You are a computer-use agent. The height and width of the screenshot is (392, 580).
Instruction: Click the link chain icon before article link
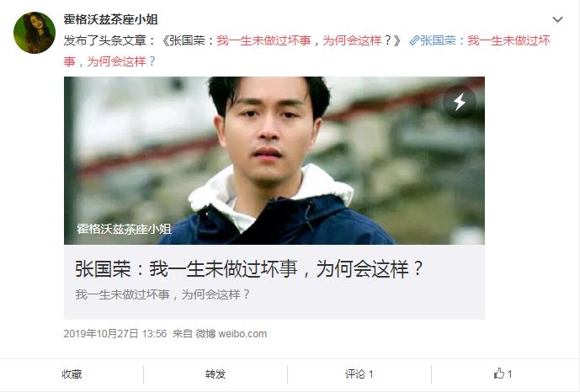(x=414, y=40)
